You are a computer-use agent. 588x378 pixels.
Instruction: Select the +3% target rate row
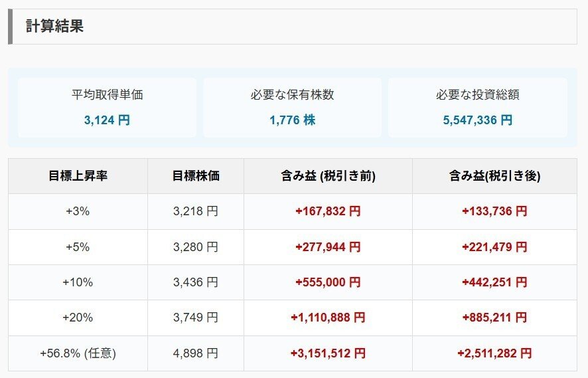pyautogui.click(x=78, y=211)
